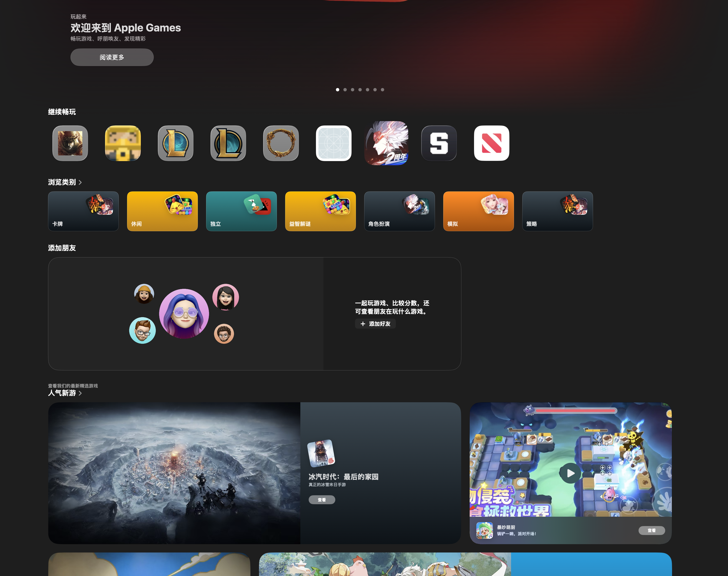Click the 暴吵萌厨 app icon

pos(484,530)
